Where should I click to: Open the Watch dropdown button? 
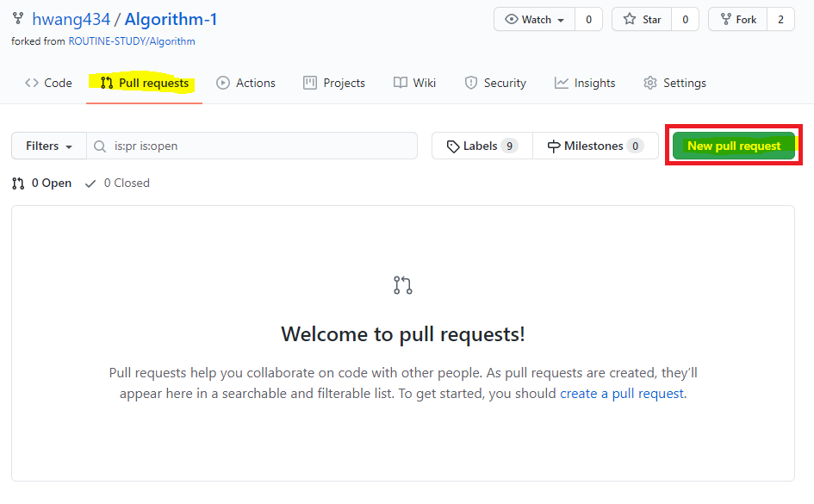click(534, 20)
